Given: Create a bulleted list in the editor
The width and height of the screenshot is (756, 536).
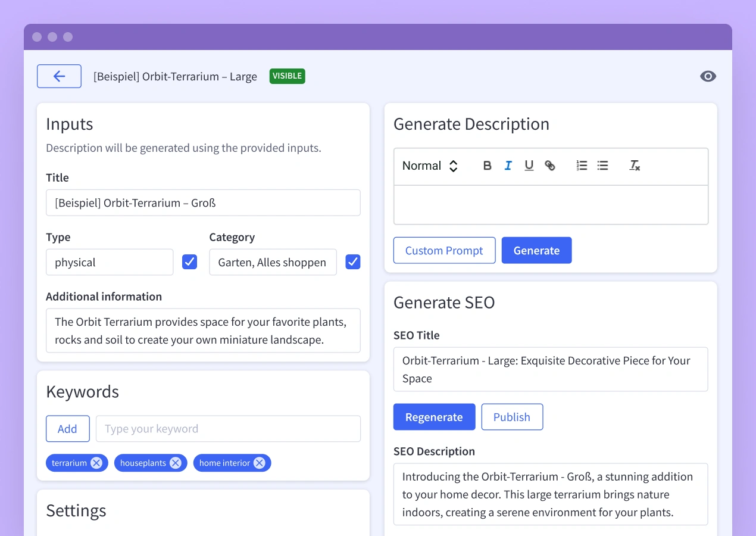Looking at the screenshot, I should (x=602, y=166).
